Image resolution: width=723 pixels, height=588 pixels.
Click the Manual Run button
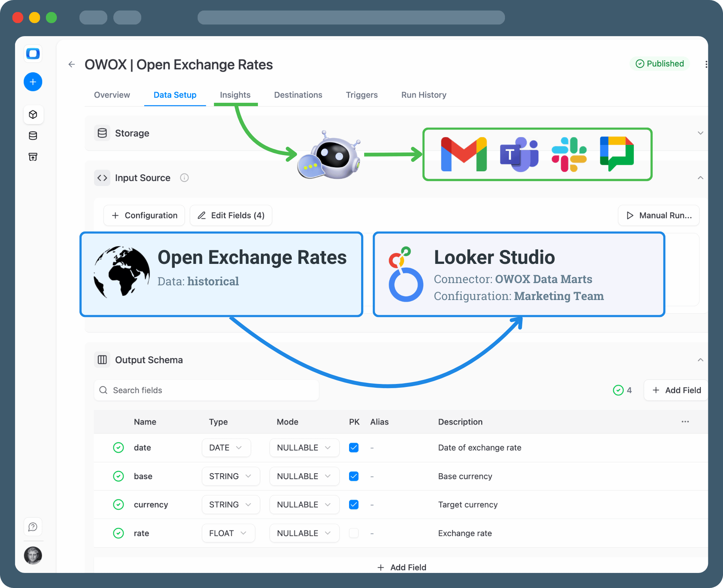659,215
